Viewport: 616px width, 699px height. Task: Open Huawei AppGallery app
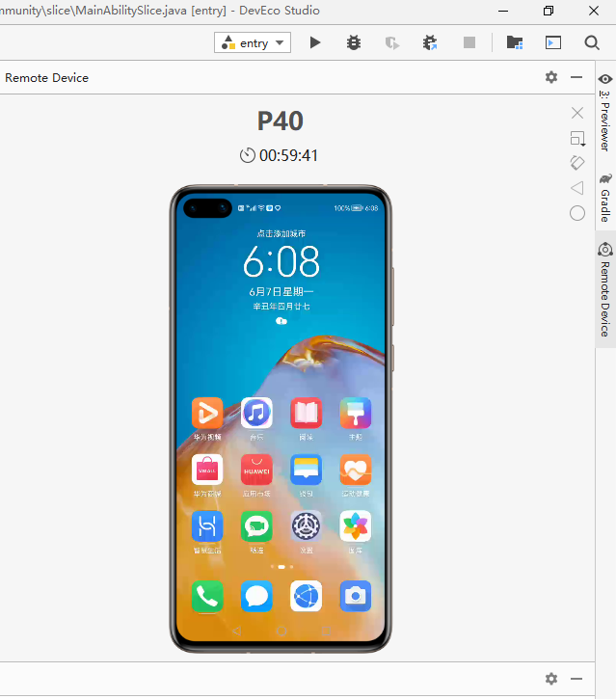point(256,470)
